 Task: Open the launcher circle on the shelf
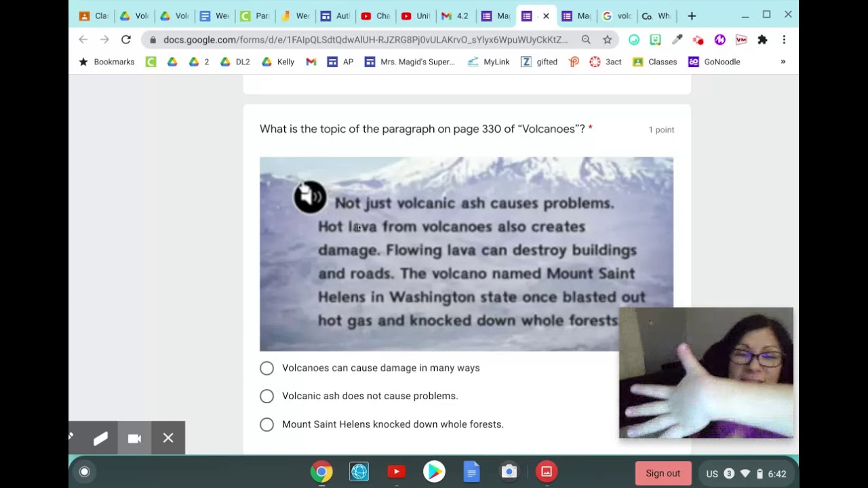pyautogui.click(x=85, y=472)
